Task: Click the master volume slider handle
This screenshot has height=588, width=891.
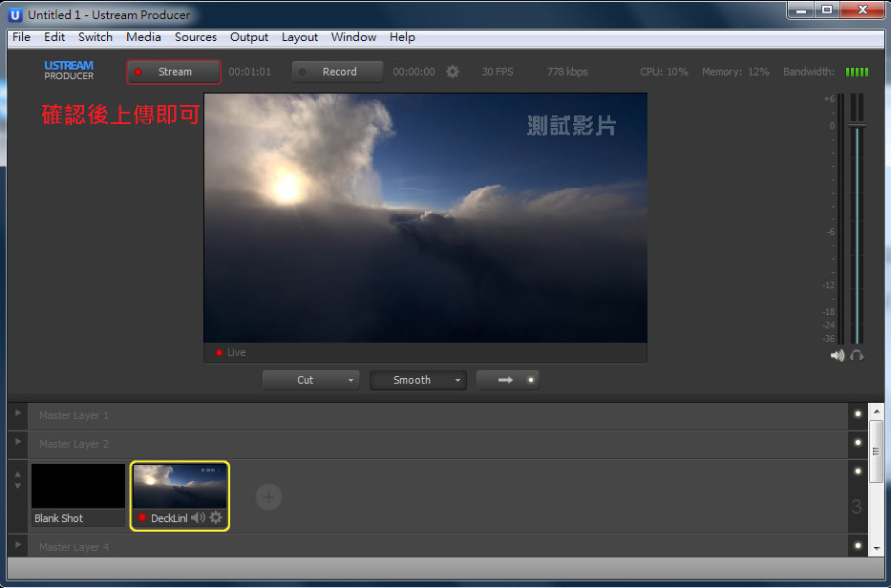Action: (857, 125)
